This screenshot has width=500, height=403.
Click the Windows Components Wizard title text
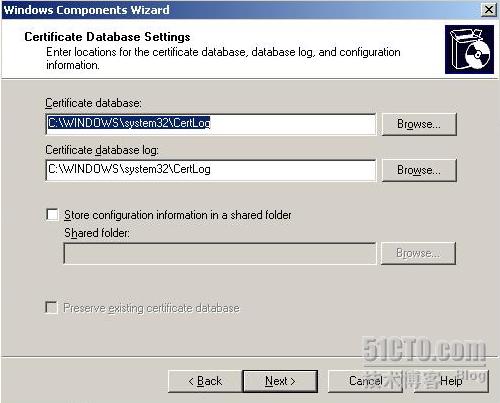click(87, 10)
